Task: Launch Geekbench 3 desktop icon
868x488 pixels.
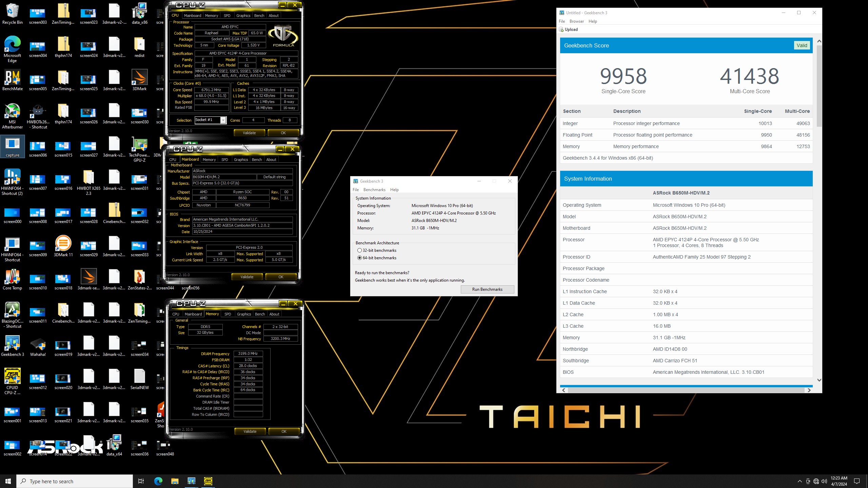Action: 12,346
